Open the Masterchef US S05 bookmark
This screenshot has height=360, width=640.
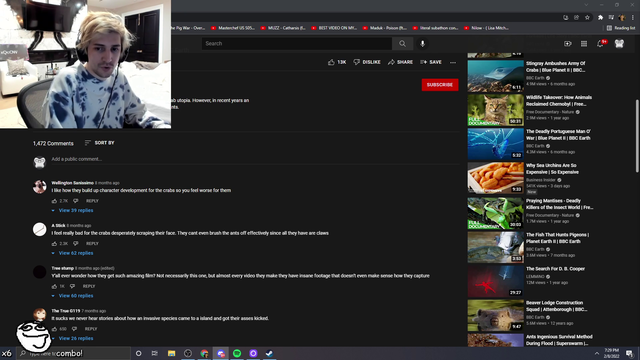(233, 28)
